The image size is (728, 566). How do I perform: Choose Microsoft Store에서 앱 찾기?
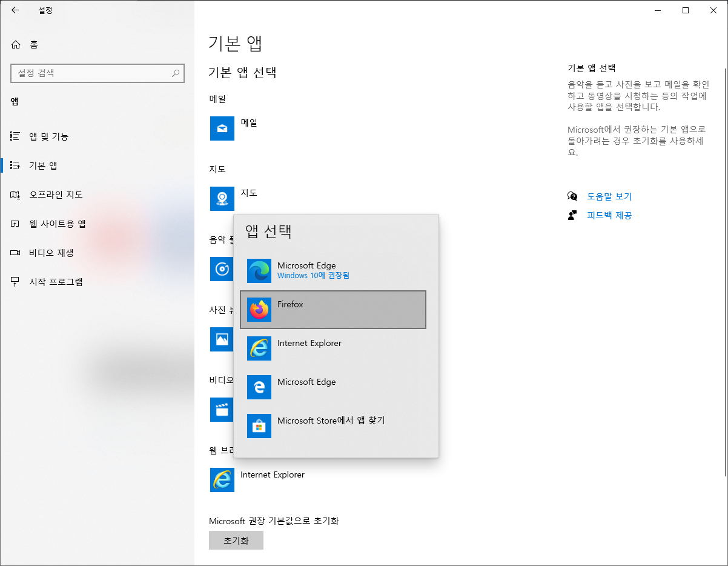333,426
